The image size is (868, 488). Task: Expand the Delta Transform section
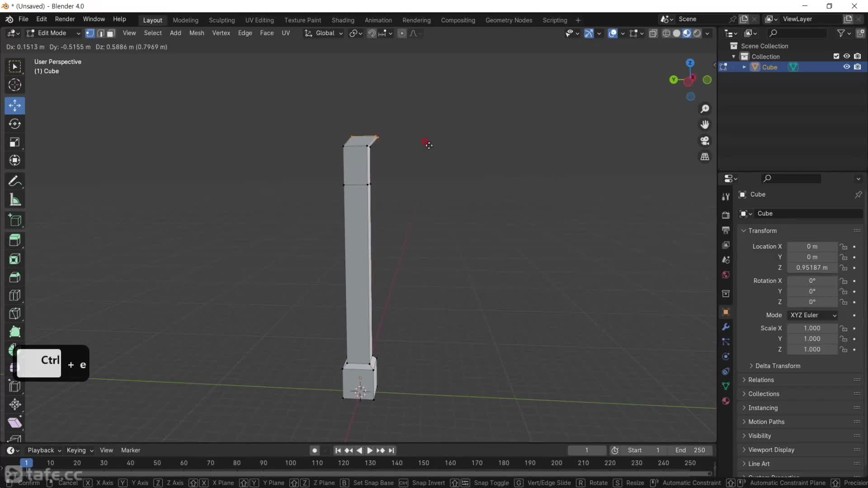[x=777, y=366]
